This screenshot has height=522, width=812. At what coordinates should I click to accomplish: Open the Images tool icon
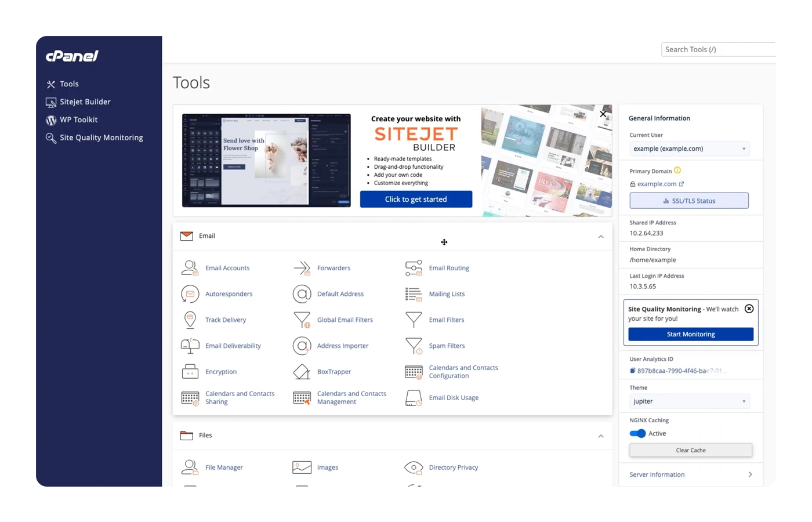[302, 467]
